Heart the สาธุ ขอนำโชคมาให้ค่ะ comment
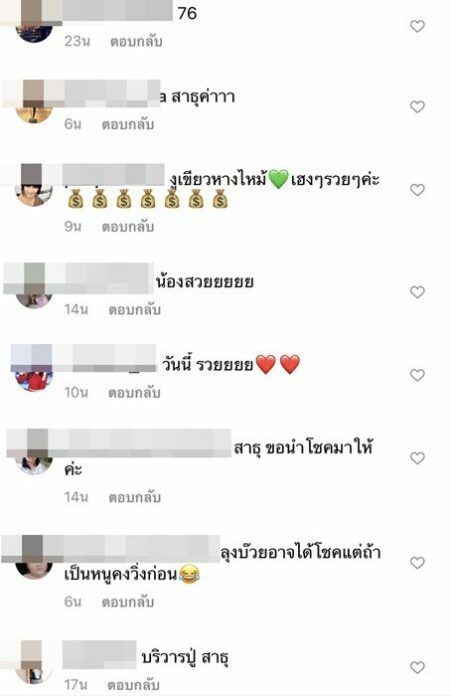 pyautogui.click(x=417, y=458)
